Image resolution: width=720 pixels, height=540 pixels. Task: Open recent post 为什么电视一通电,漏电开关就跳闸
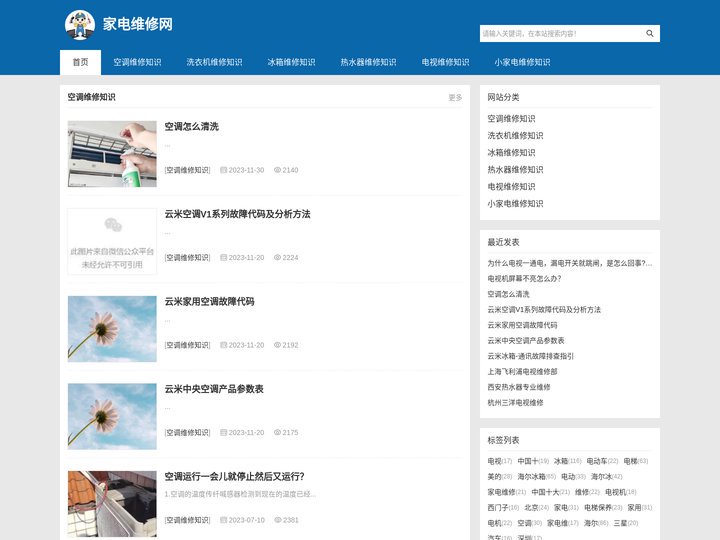pyautogui.click(x=569, y=263)
